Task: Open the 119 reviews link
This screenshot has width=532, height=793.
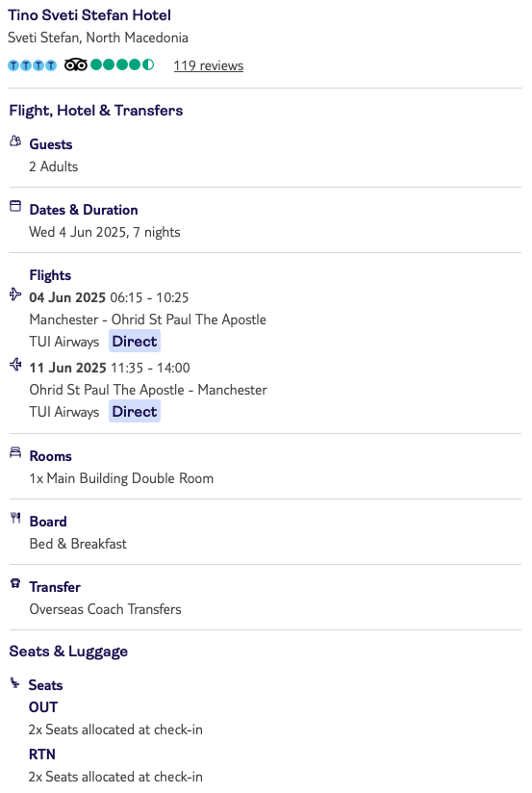Action: (209, 65)
